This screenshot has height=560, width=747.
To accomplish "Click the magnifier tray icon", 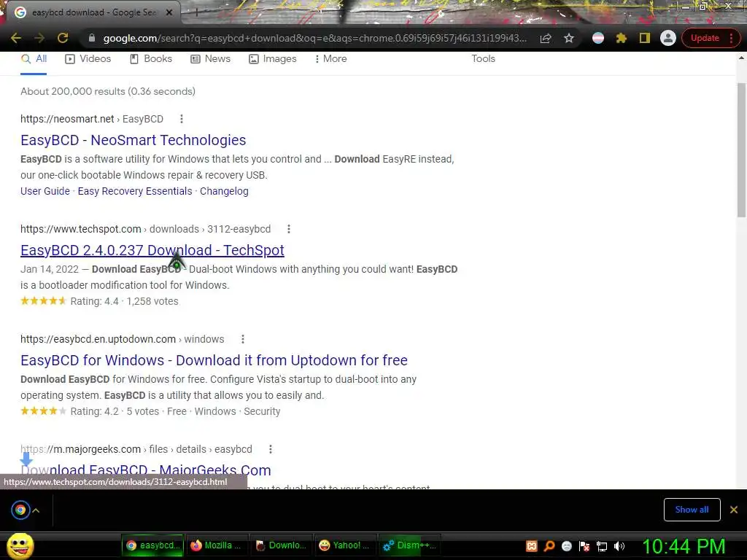I will coord(549,546).
